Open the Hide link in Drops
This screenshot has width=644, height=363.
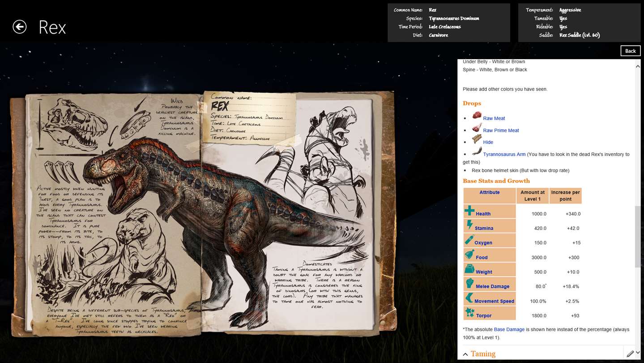coord(488,142)
